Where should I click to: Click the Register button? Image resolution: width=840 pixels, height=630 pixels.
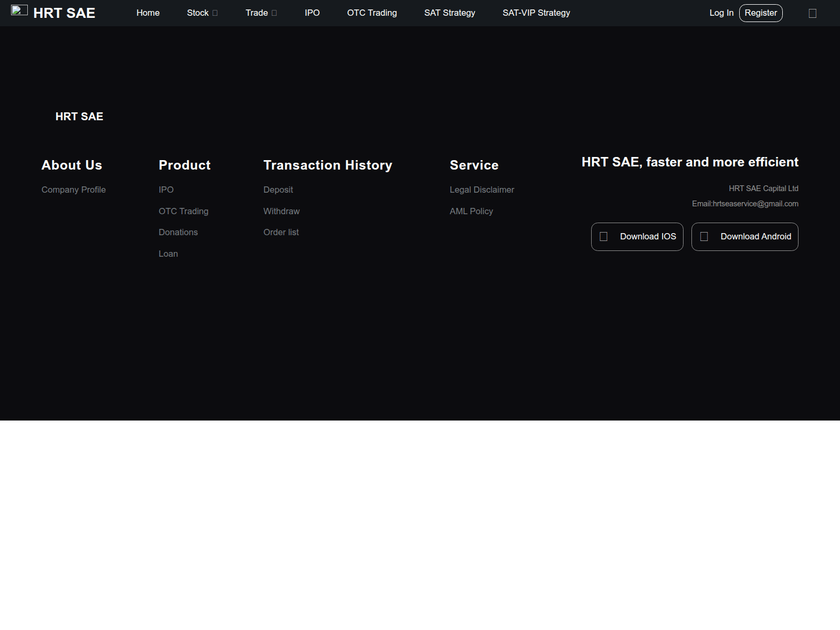(761, 13)
